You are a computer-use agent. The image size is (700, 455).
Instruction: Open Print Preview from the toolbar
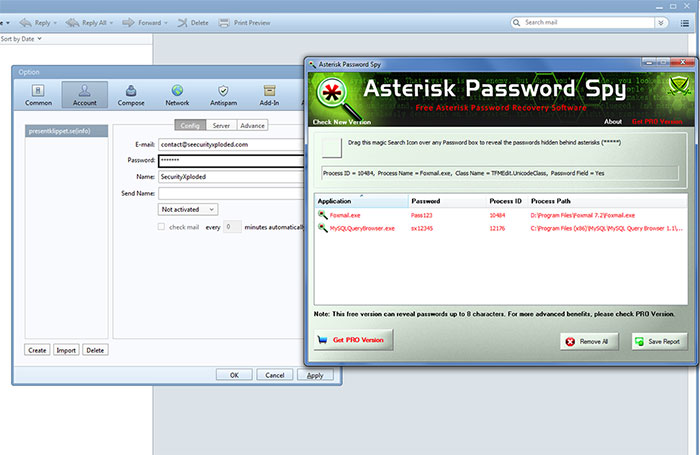click(244, 22)
